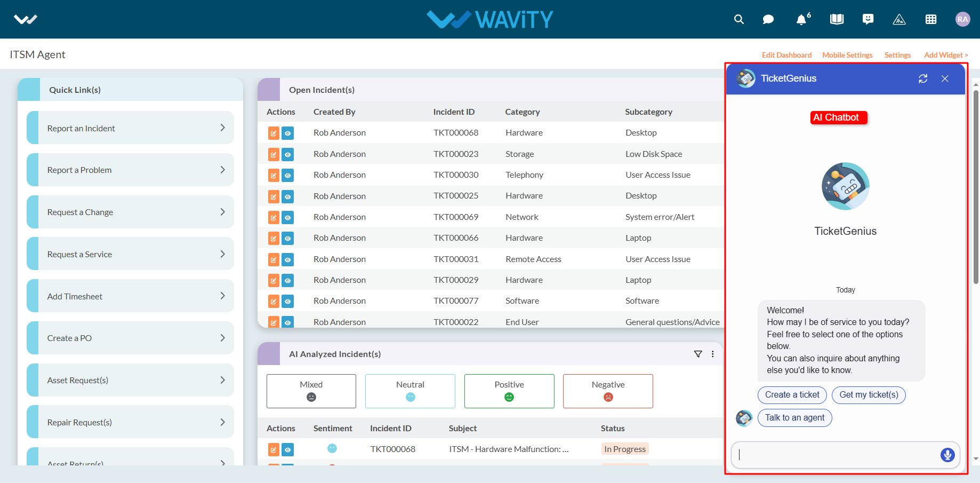Open the knowledge book icon in header

pyautogui.click(x=837, y=19)
